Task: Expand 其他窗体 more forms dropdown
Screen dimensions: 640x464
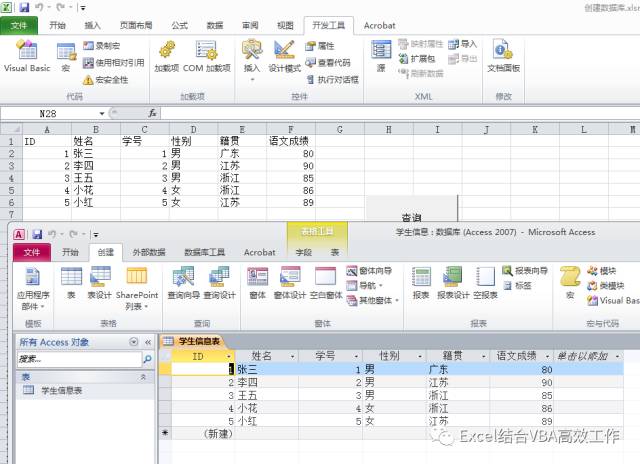Action: pos(372,300)
